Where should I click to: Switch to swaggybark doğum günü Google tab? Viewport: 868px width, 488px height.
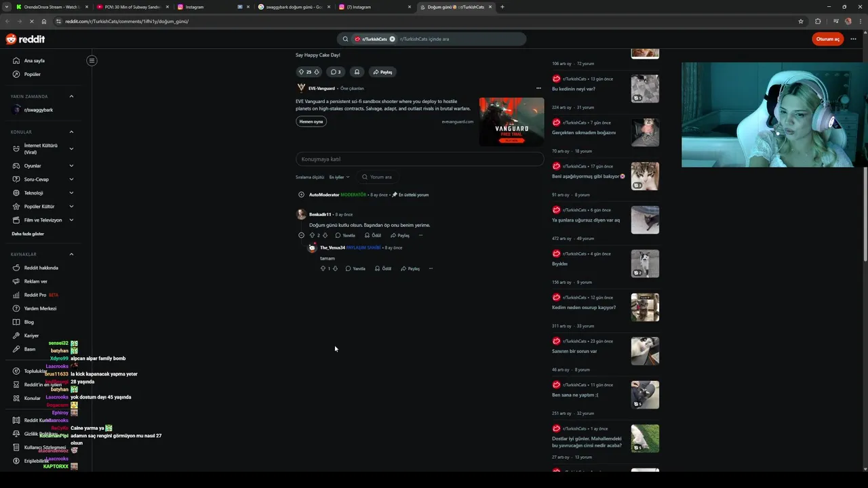pyautogui.click(x=294, y=7)
